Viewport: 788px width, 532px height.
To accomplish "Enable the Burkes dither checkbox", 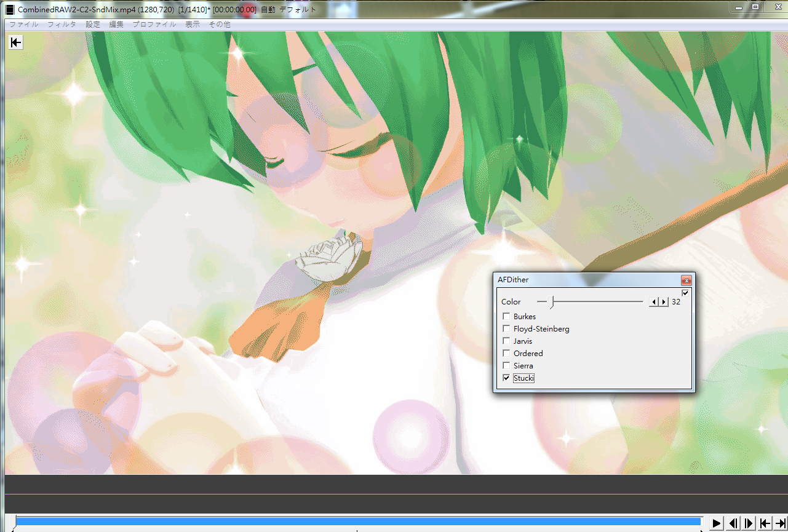I will pos(506,316).
